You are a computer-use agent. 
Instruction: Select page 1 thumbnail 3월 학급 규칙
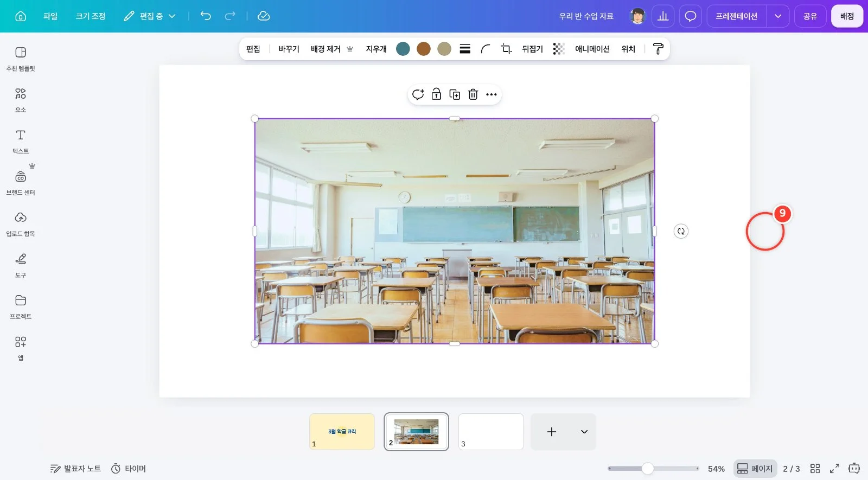coord(342,432)
